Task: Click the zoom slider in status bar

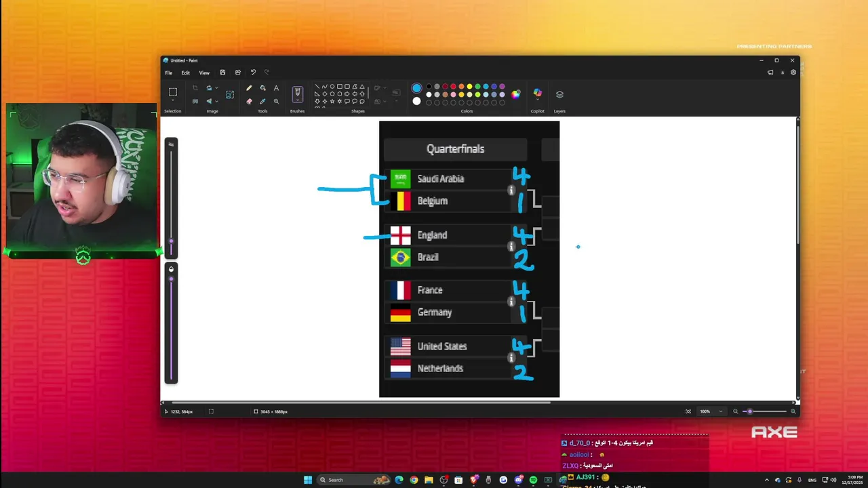Action: (764, 411)
